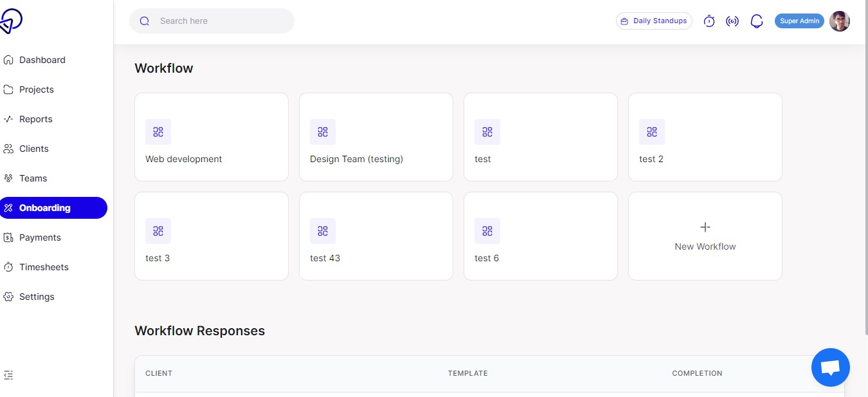The width and height of the screenshot is (868, 397).
Task: Click the grid icon on the test 43 card
Action: pyautogui.click(x=322, y=230)
